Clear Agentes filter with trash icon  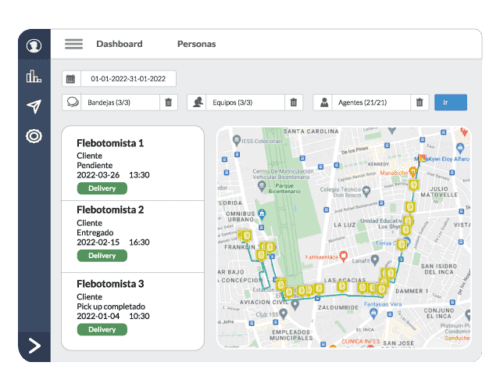pos(419,102)
